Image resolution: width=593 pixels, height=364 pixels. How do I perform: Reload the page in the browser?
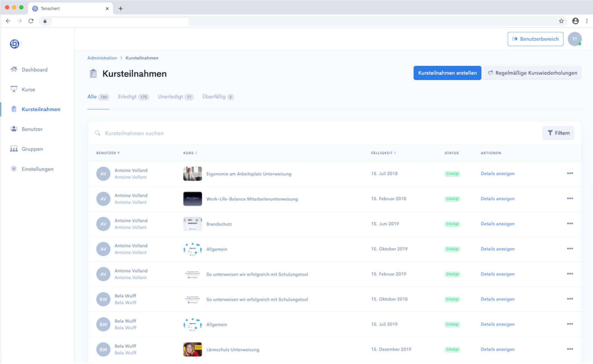click(x=31, y=21)
